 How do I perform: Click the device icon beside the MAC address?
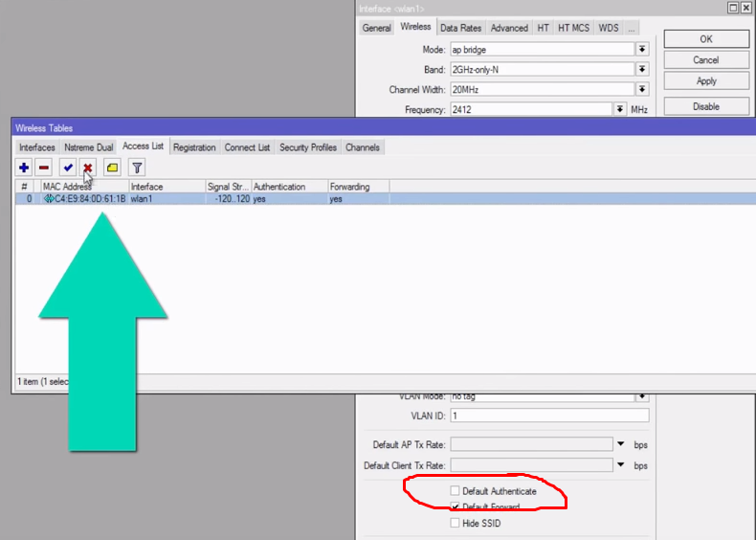click(x=48, y=199)
